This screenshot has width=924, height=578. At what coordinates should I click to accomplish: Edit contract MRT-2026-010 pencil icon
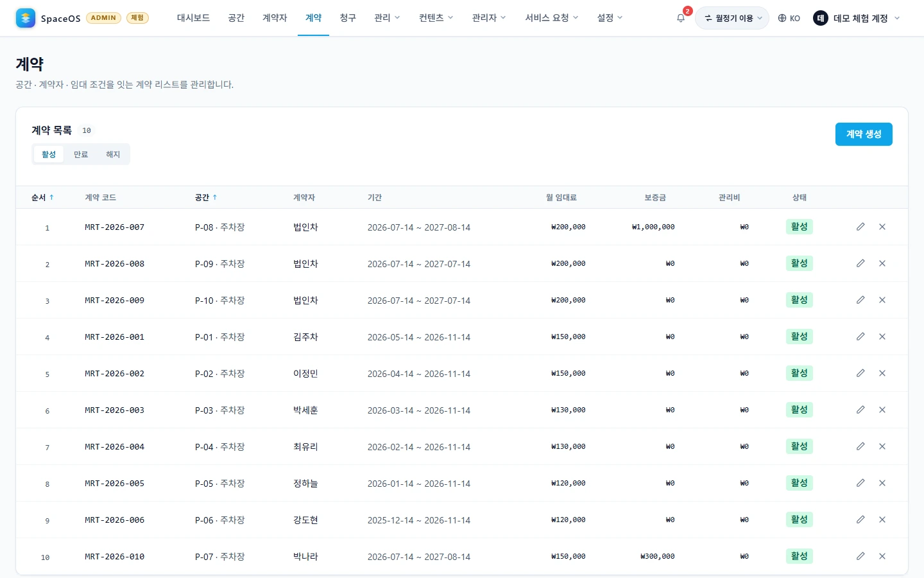(860, 556)
